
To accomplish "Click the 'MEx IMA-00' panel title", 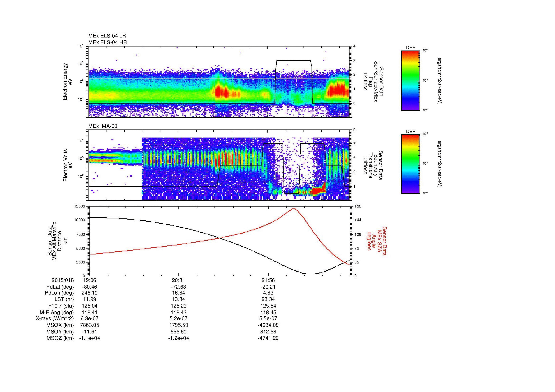I will tap(103, 126).
